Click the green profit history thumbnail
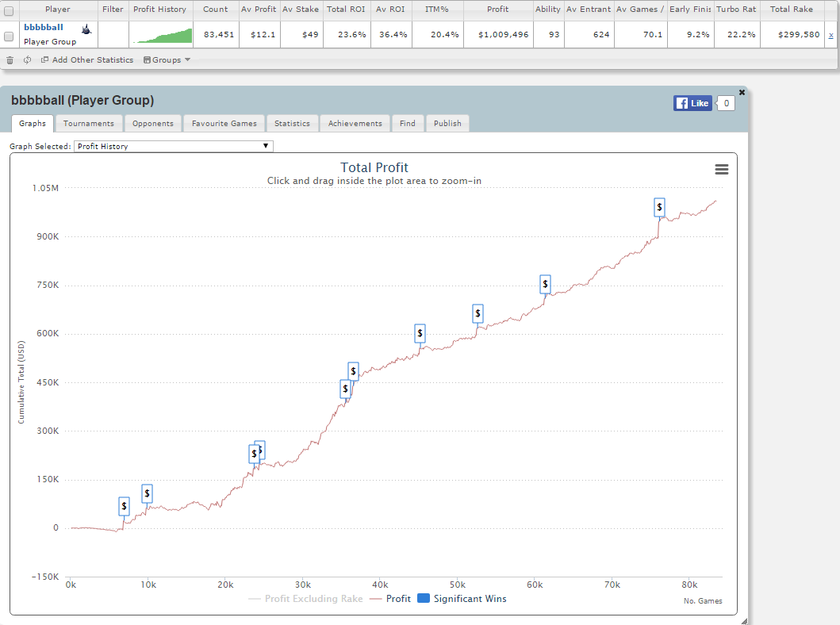The image size is (840, 625). [x=164, y=36]
